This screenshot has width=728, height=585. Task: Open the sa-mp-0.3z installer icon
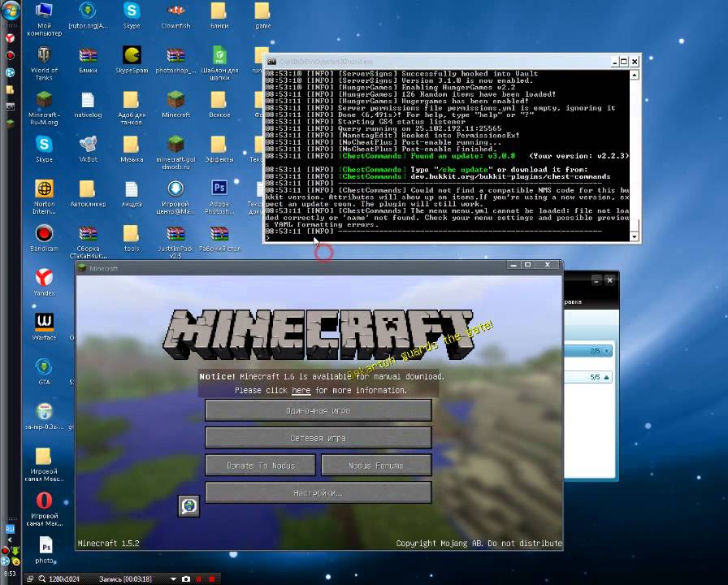(44, 417)
